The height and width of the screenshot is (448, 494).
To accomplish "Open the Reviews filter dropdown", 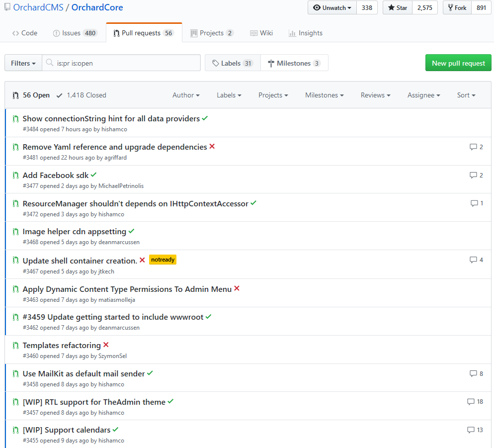I will tap(376, 95).
